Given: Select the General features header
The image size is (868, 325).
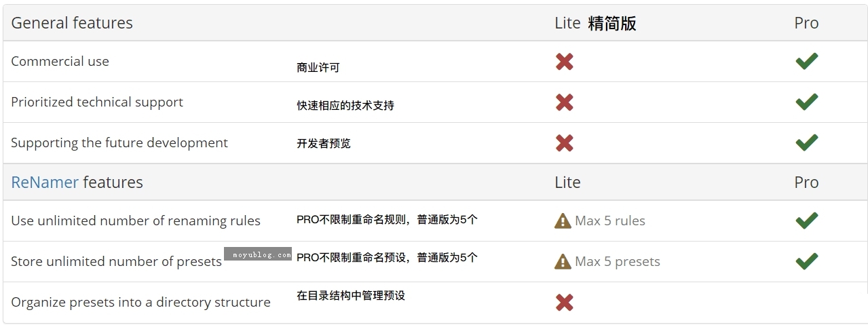Looking at the screenshot, I should pyautogui.click(x=72, y=23).
